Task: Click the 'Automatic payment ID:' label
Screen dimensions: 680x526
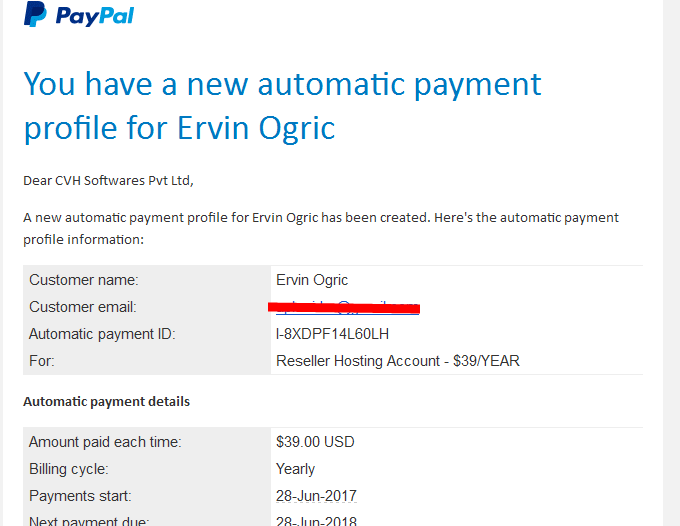Action: [102, 334]
